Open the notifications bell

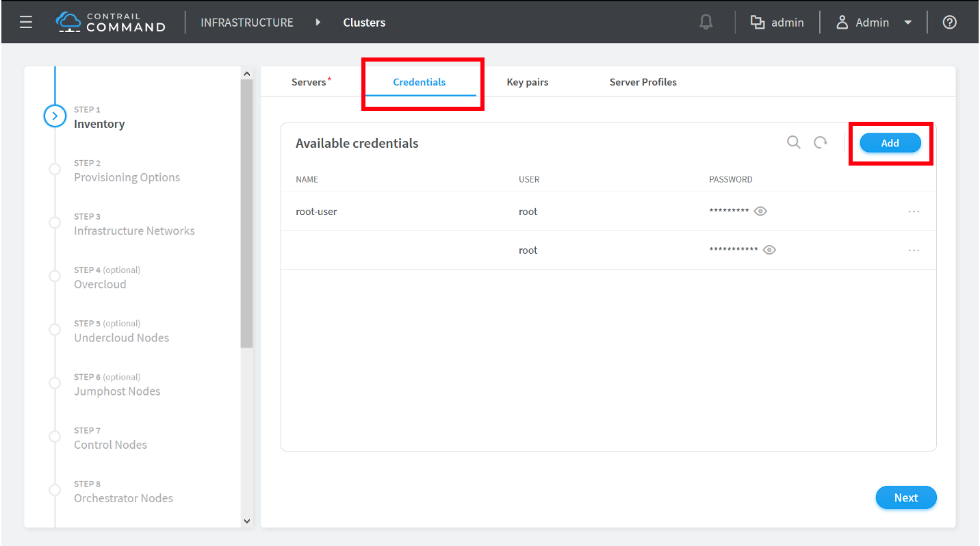click(x=706, y=22)
